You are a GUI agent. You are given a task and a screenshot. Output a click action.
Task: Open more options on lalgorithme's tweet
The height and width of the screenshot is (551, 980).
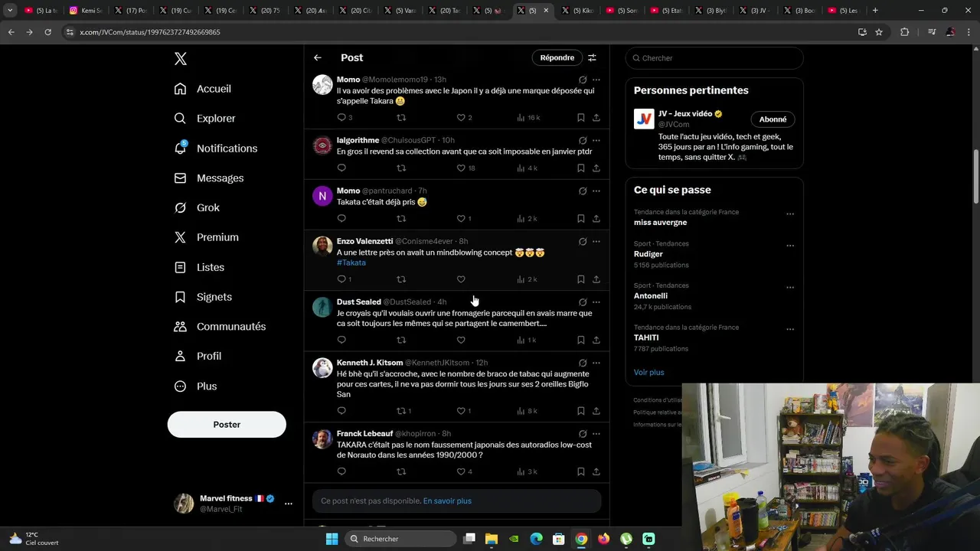point(596,140)
